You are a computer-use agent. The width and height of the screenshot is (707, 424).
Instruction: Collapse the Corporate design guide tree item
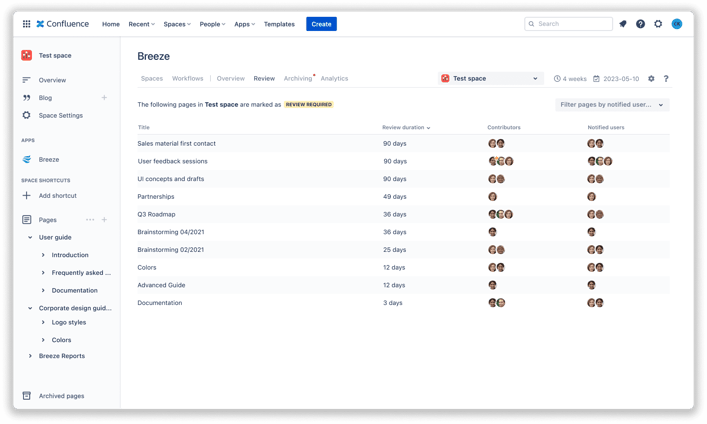30,308
